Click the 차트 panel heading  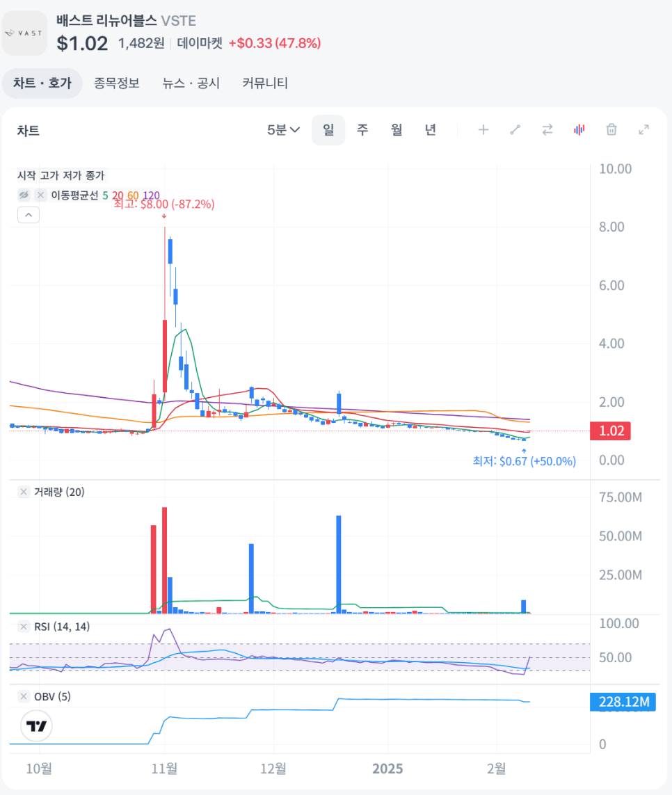coord(29,131)
